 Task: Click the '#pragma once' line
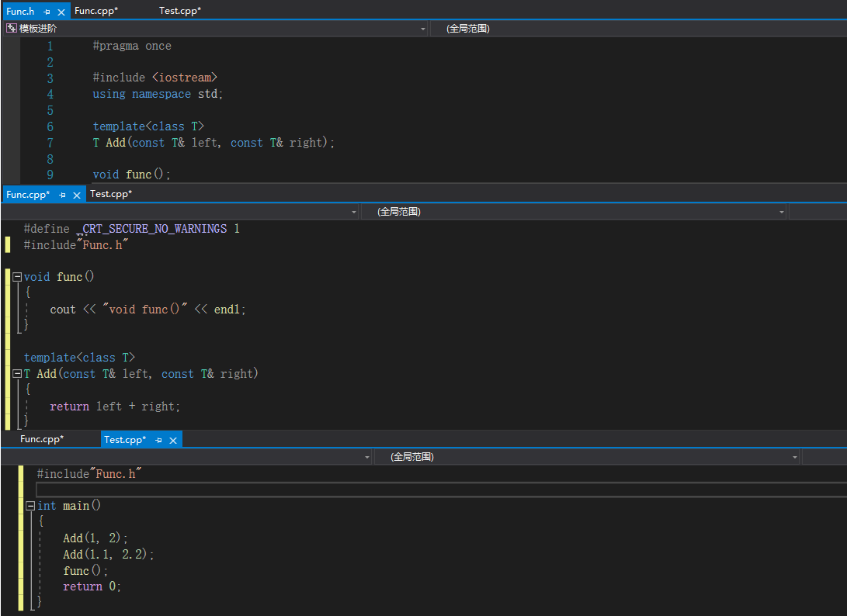pos(132,46)
